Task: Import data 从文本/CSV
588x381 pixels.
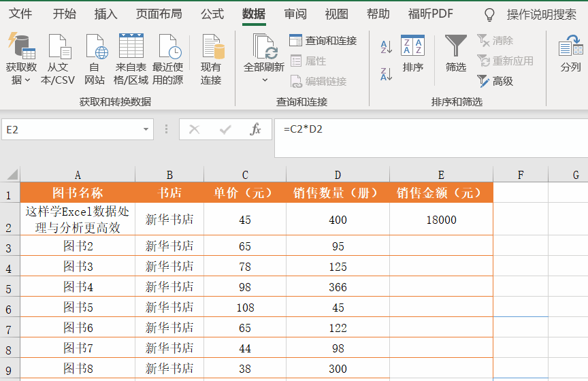Action: tap(58, 59)
